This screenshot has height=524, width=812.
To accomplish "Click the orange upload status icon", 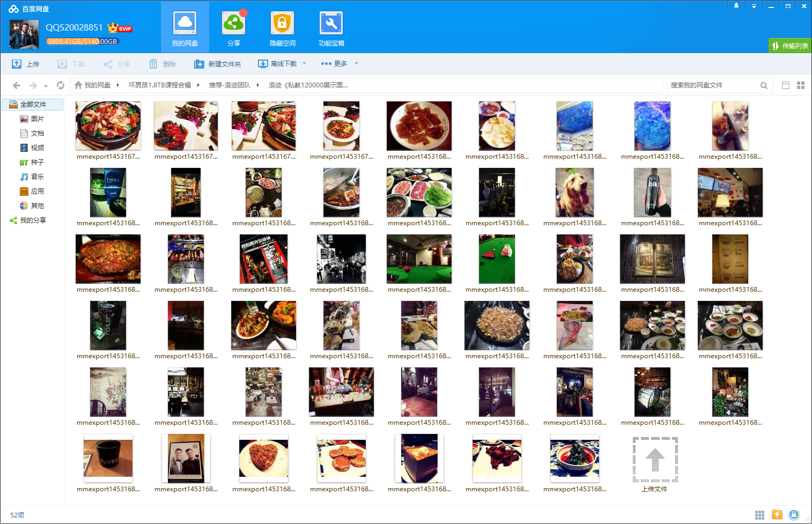I will tap(777, 515).
